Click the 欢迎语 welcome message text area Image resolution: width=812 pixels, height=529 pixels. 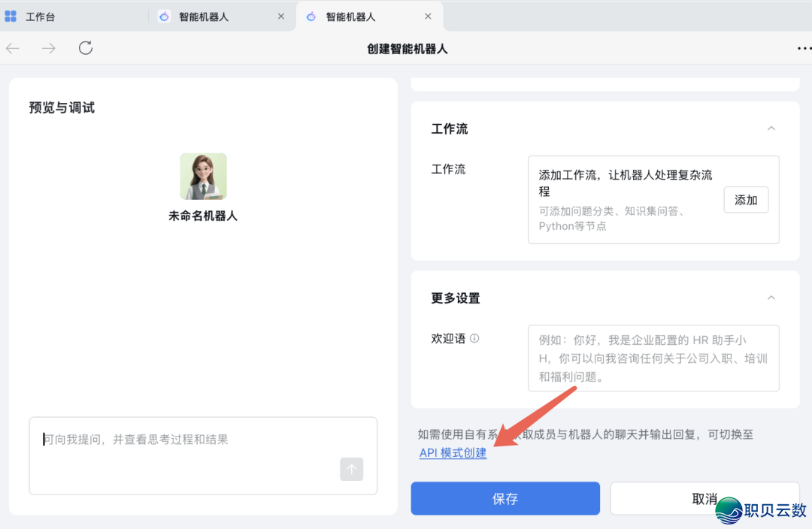[x=653, y=358]
